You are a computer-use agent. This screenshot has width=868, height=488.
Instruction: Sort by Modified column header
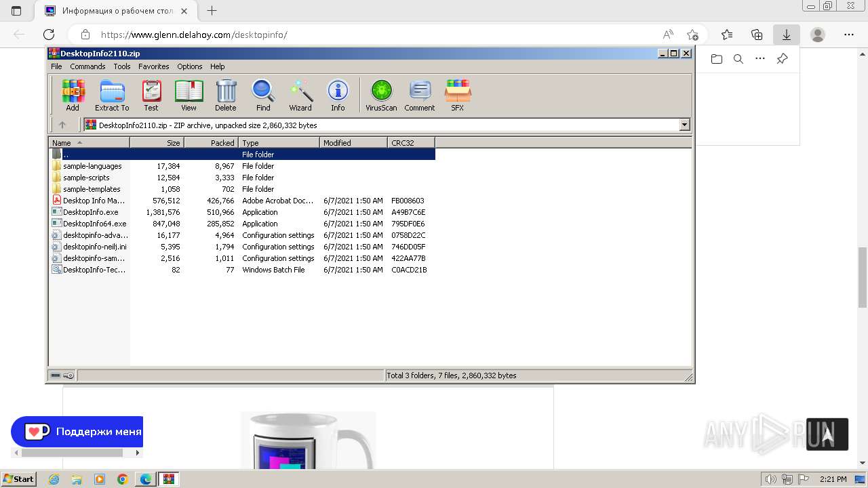(353, 143)
